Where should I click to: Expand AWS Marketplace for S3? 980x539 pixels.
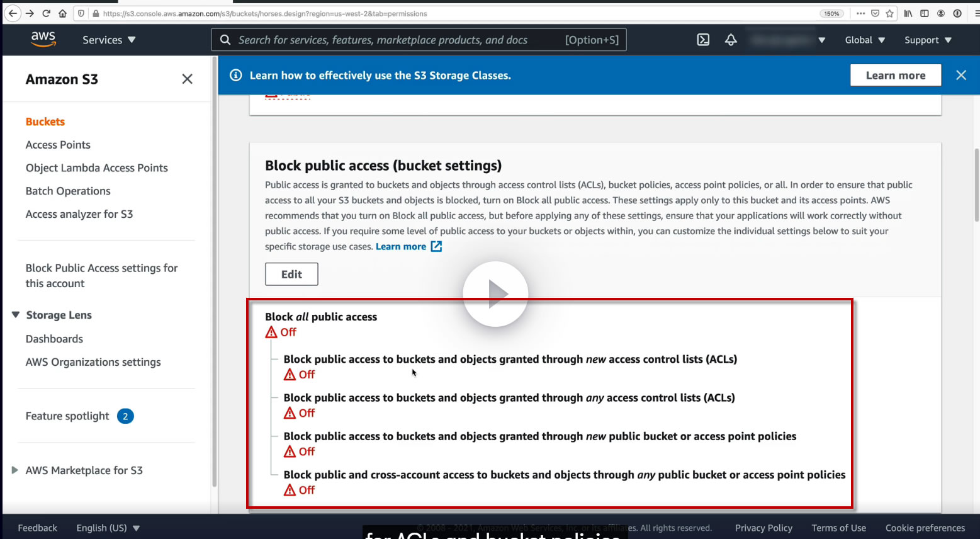[x=14, y=470]
